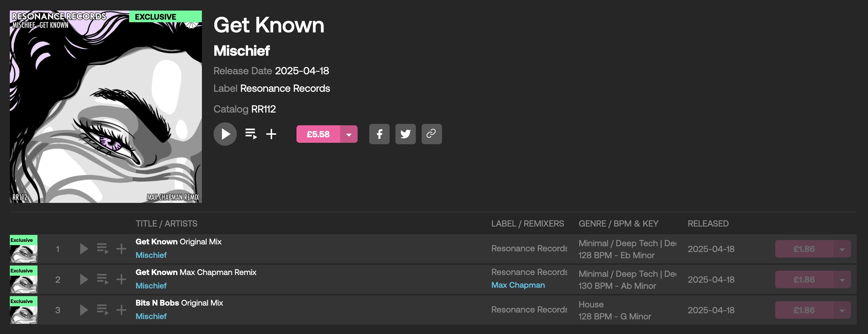Play the Get Known release
Image resolution: width=868 pixels, height=334 pixels.
[225, 134]
